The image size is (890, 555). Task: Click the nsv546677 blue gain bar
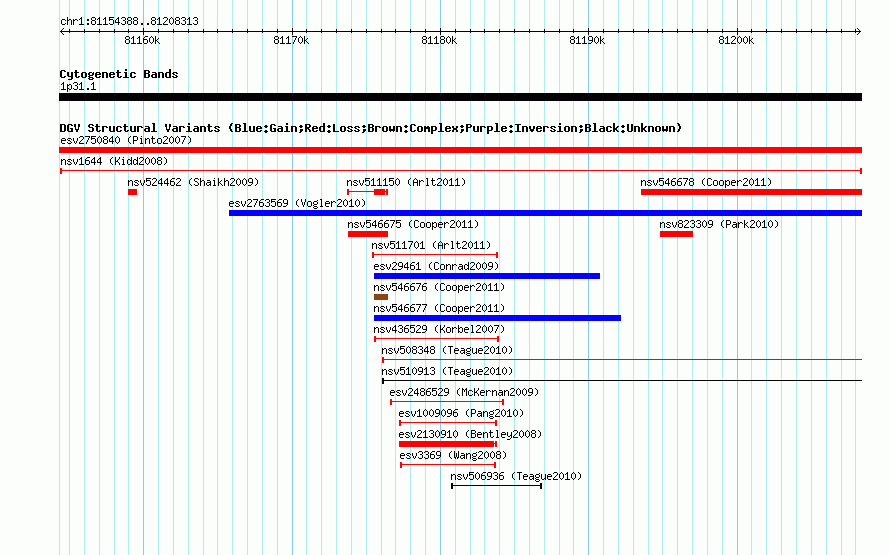click(x=497, y=318)
